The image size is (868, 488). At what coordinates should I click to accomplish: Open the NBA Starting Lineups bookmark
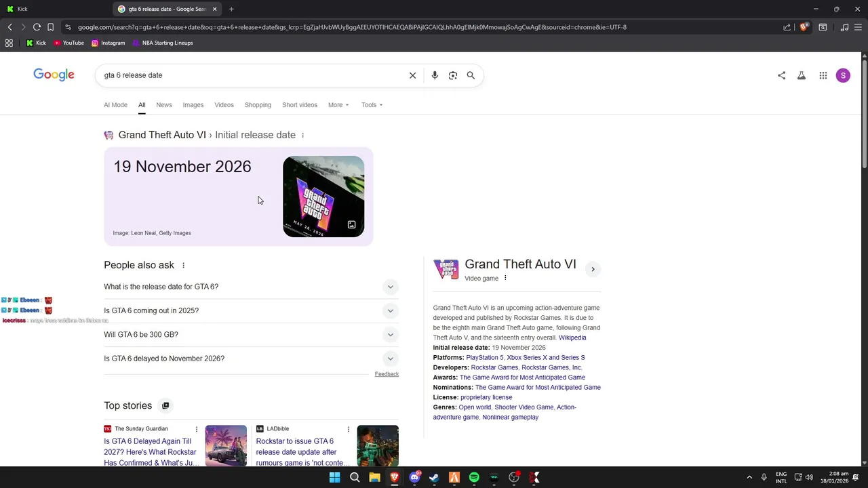click(163, 43)
